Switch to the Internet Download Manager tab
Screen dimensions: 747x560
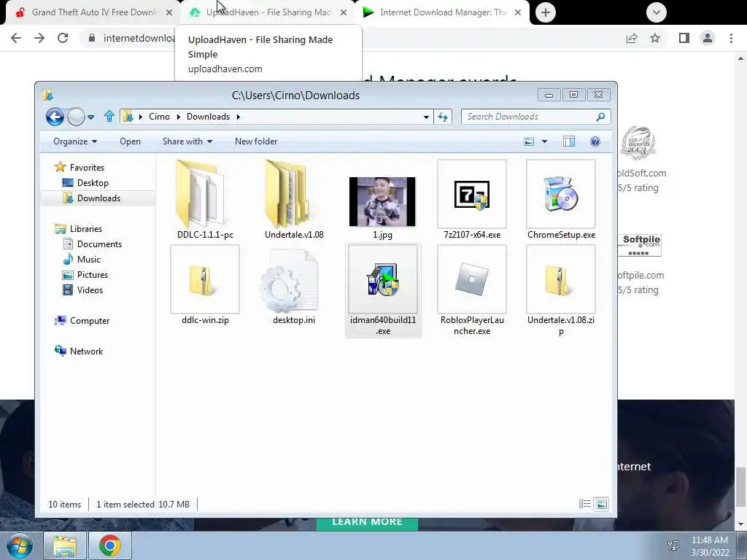pyautogui.click(x=442, y=12)
